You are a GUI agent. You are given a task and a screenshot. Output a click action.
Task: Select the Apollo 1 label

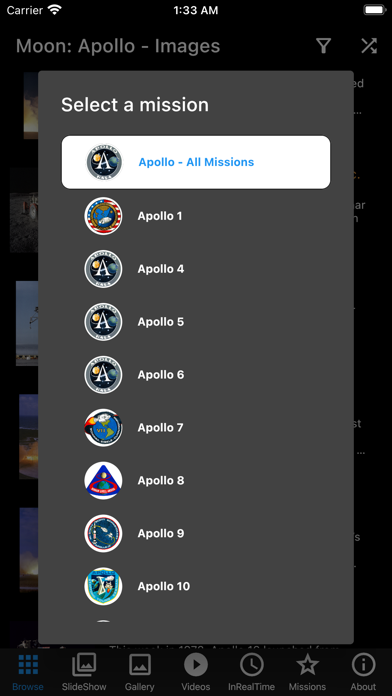[160, 216]
